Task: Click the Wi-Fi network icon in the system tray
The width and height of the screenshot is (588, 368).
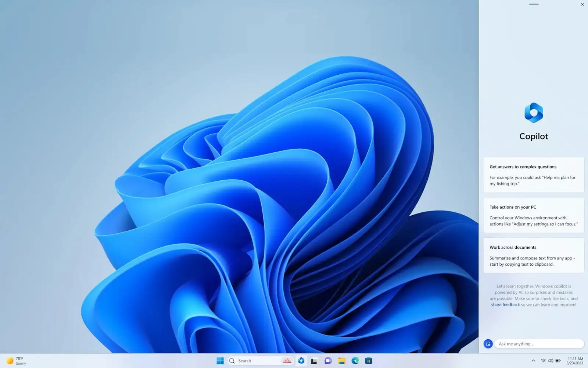Action: (543, 361)
